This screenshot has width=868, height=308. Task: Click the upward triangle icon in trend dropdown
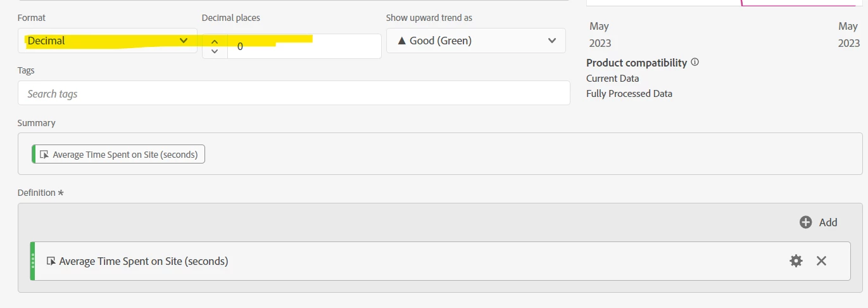pyautogui.click(x=401, y=41)
